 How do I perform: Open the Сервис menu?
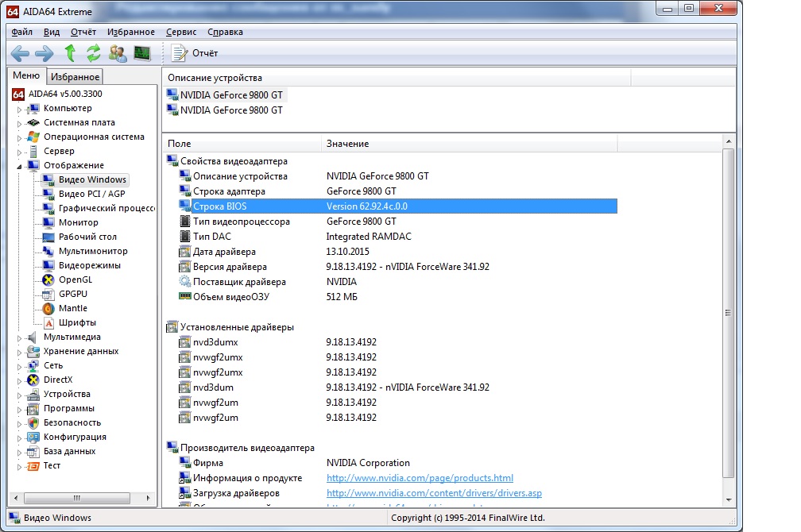(x=181, y=32)
